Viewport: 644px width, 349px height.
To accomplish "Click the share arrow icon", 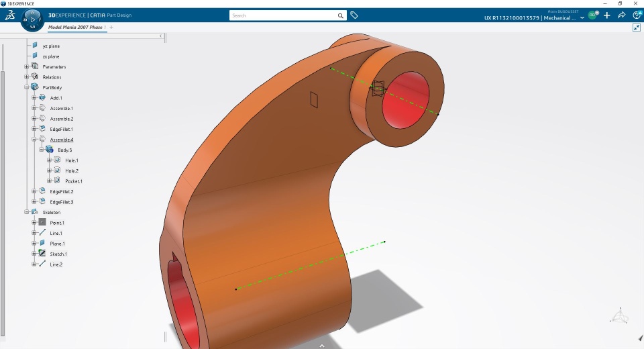I will (621, 15).
